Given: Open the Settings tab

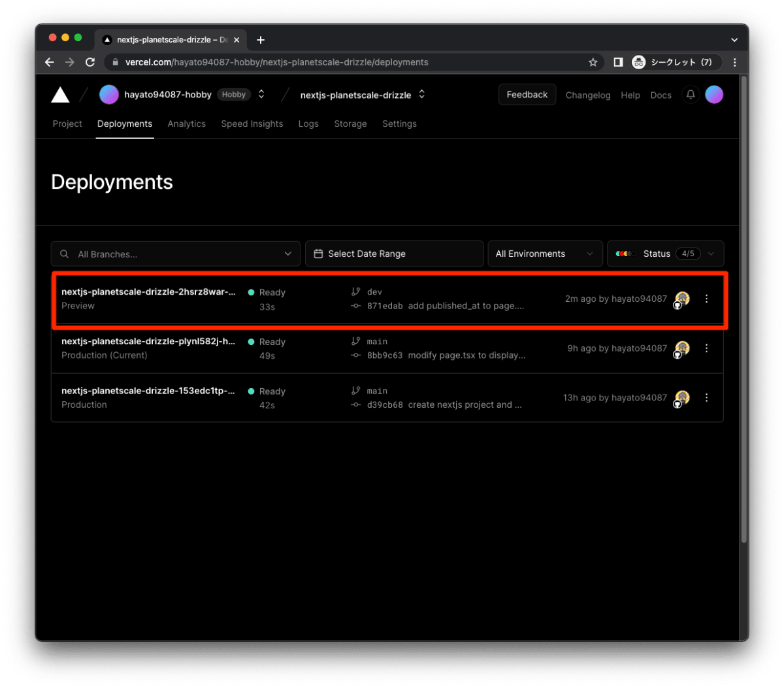Looking at the screenshot, I should coord(399,123).
